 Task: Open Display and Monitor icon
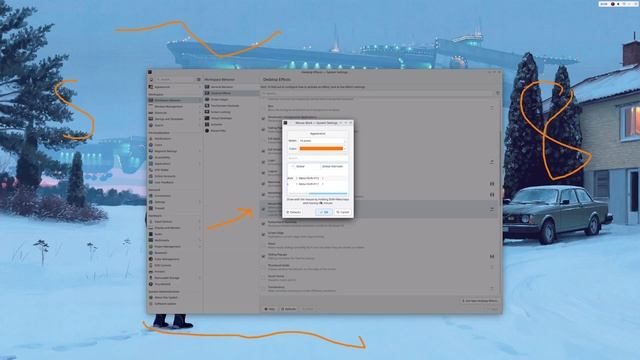click(151, 228)
